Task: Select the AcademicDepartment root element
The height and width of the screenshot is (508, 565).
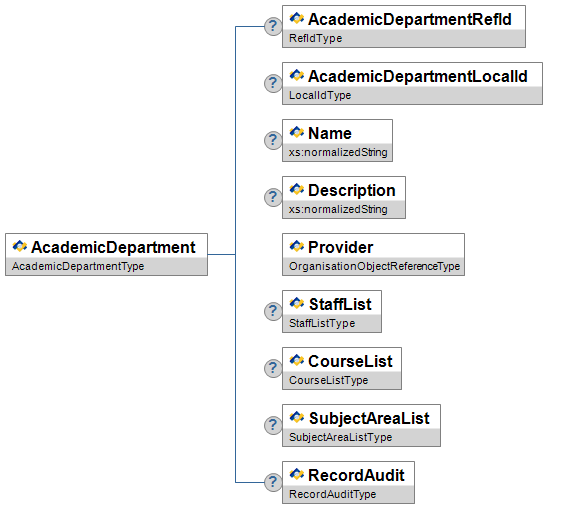Action: [x=107, y=254]
